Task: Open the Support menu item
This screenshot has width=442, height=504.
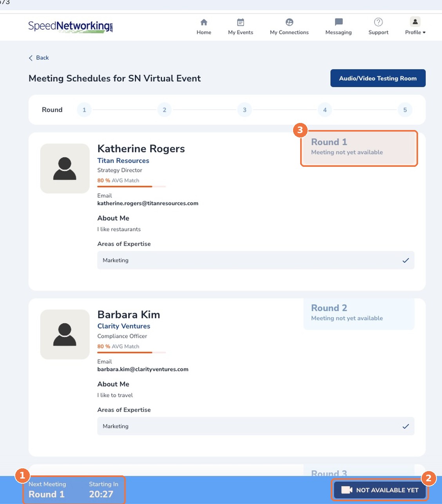Action: (379, 27)
